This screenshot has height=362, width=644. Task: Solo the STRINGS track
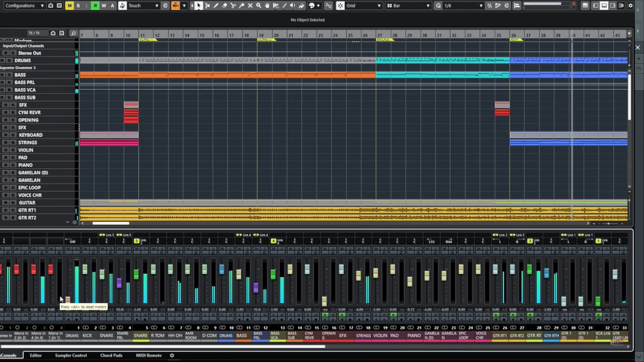click(x=13, y=143)
